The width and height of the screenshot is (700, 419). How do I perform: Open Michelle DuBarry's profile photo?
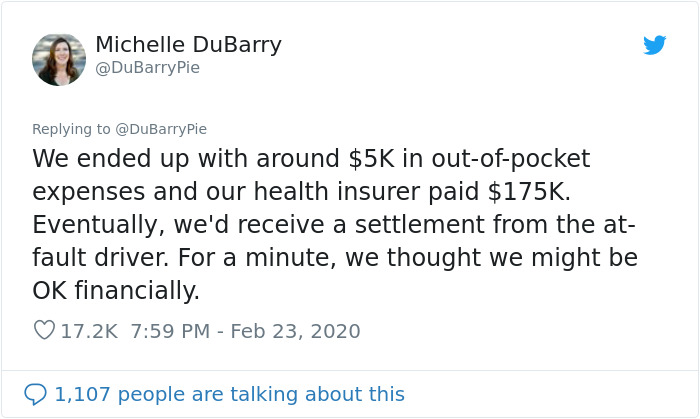[x=59, y=59]
